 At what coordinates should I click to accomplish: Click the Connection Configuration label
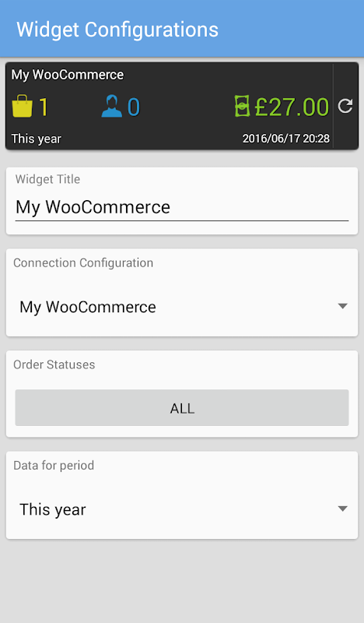tap(83, 263)
